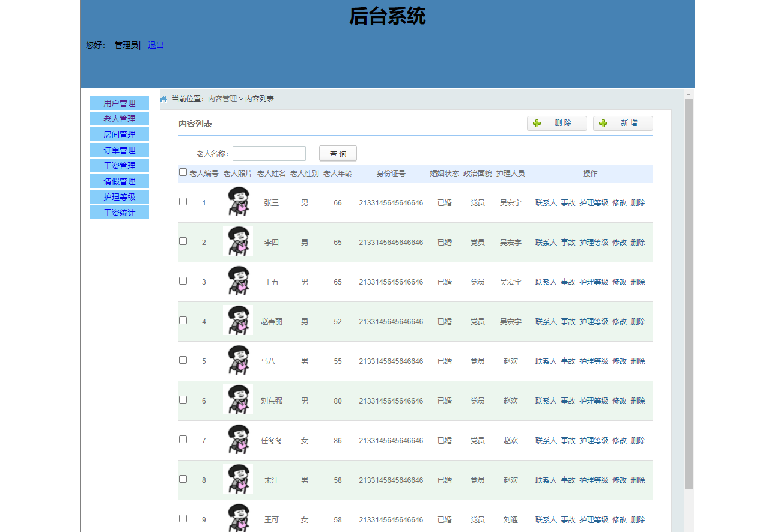Select 订单管理 in the sidebar
Screen dimensions: 768x532
(119, 150)
